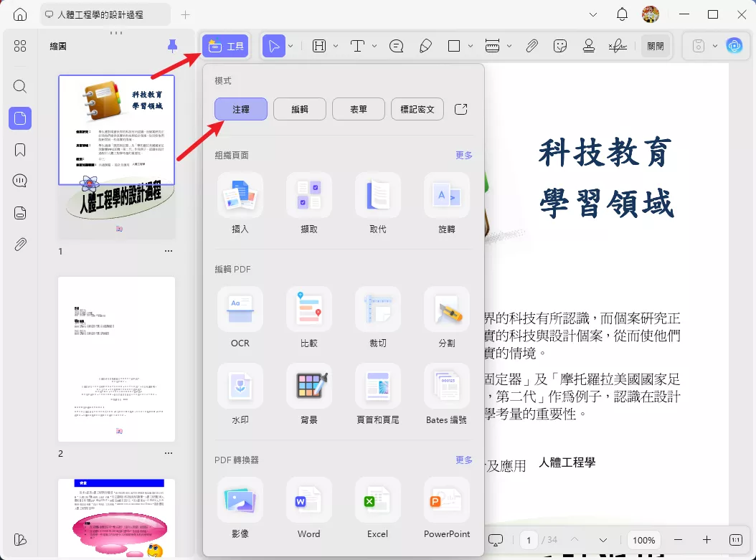Expand the selection tool options chevron
Viewport: 756px width, 560px height.
pyautogui.click(x=291, y=45)
